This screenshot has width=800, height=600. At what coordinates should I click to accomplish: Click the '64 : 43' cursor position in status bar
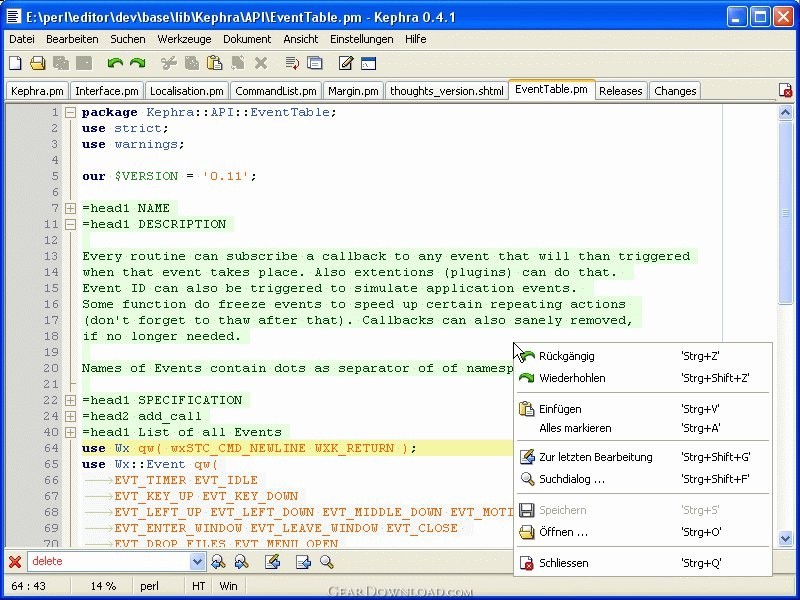(29, 586)
